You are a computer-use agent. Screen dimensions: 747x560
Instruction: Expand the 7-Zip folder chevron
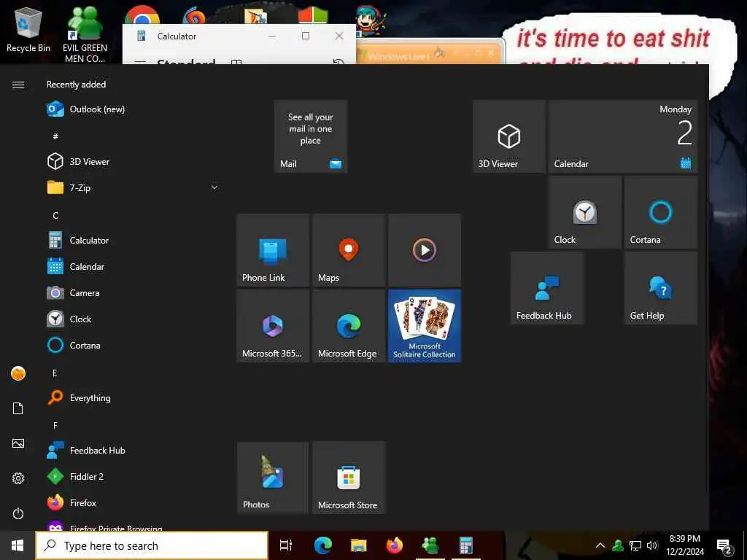click(x=214, y=187)
